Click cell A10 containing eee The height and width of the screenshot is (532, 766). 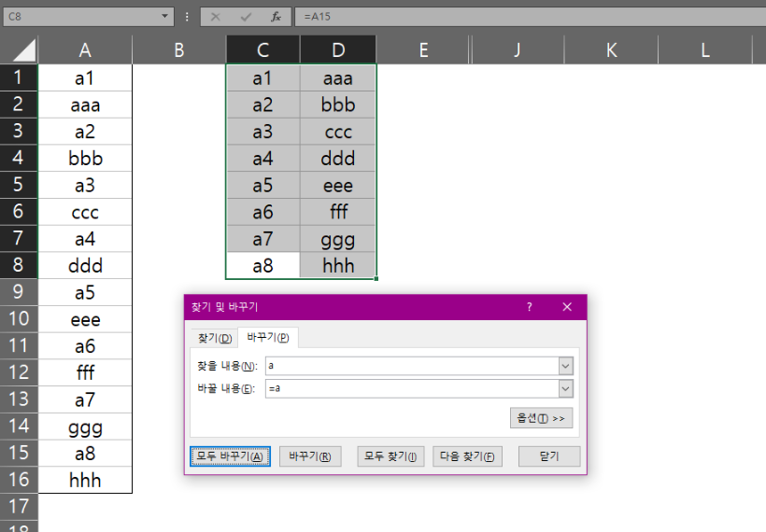pos(85,319)
